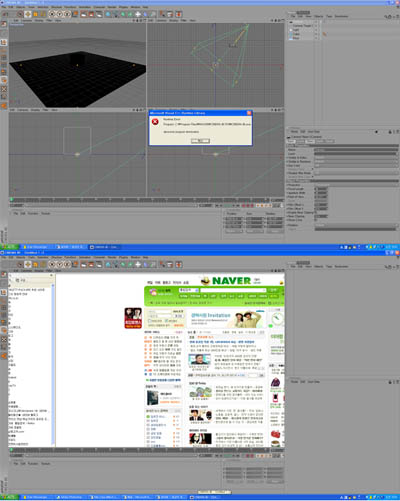Click the Add Cube primitive icon

click(x=108, y=14)
